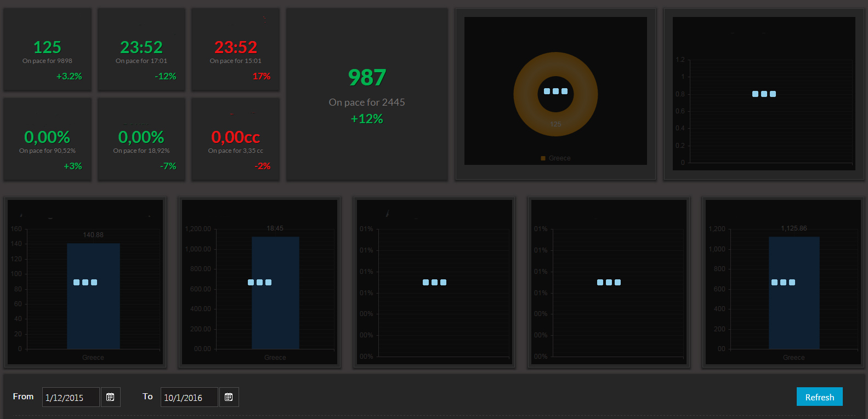Click the red -2% change figure
868x419 pixels.
[x=263, y=166]
